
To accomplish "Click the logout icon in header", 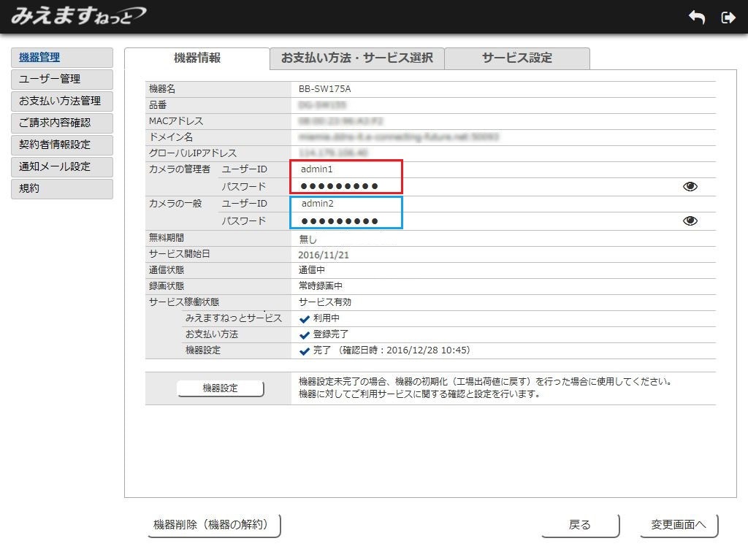I will 728,18.
